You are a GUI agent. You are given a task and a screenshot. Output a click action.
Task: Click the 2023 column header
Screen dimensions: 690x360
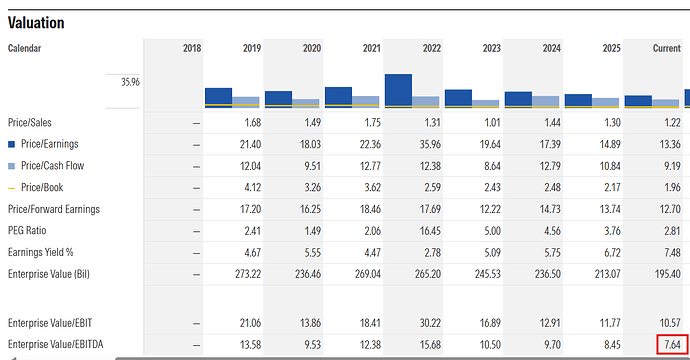coord(492,48)
